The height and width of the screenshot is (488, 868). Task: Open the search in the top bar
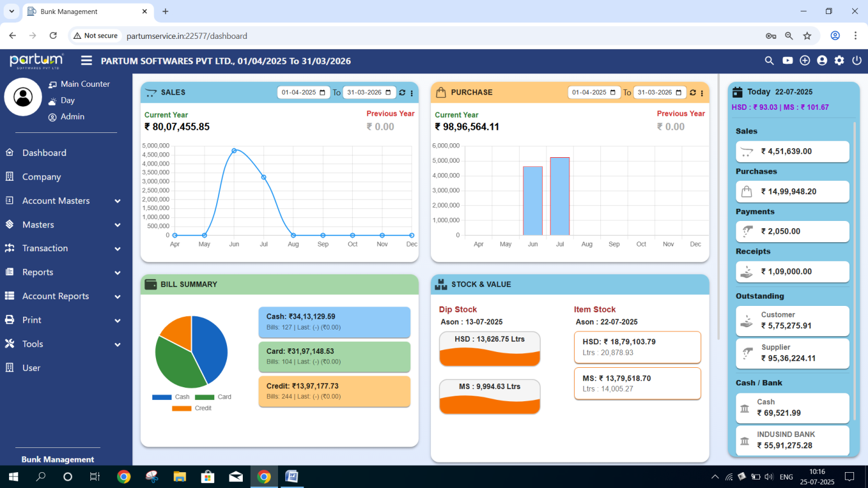pos(769,60)
